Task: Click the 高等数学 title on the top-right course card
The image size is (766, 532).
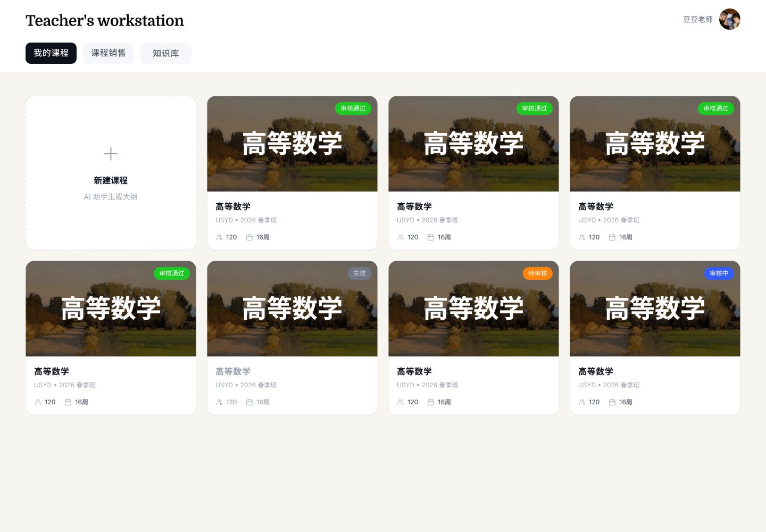Action: (596, 206)
